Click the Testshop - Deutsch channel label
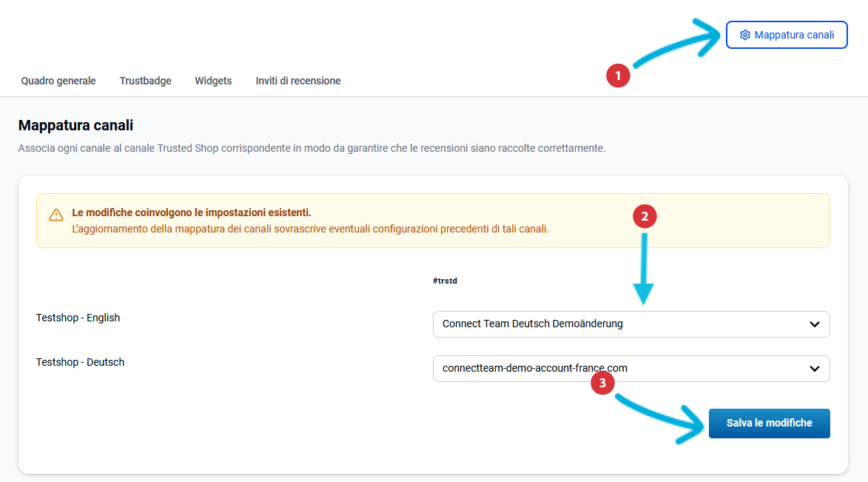Viewport: 868px width, 482px height. click(x=80, y=362)
